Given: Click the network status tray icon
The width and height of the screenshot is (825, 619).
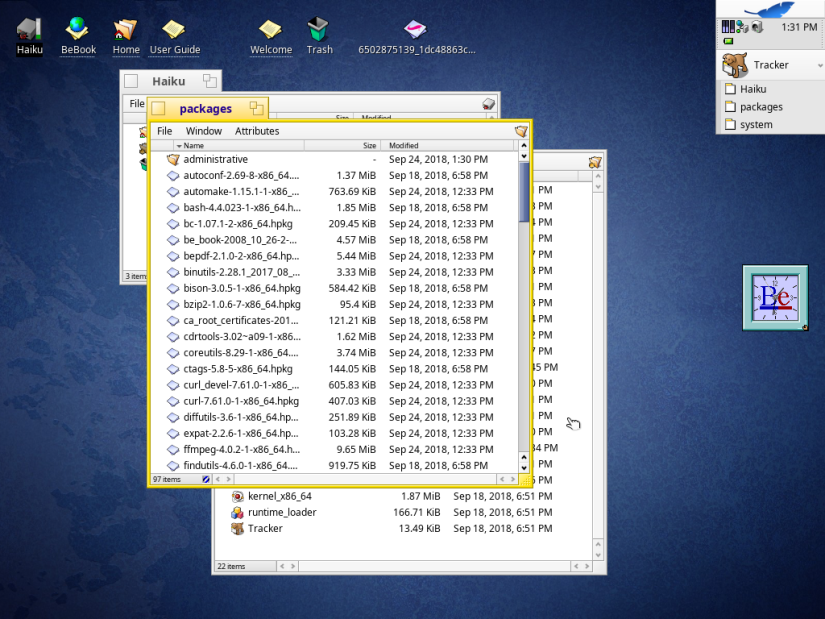Looking at the screenshot, I should click(742, 27).
